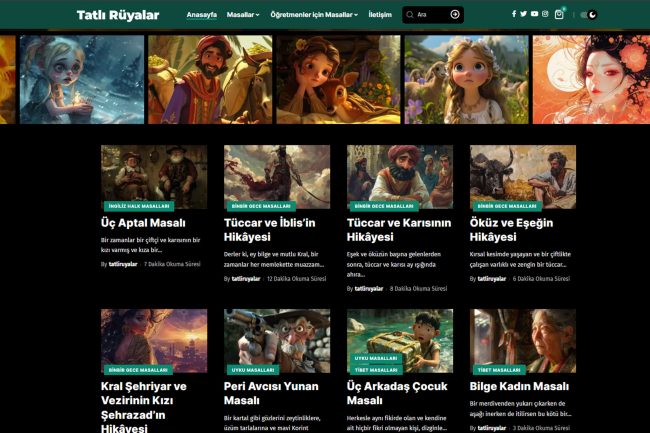Open the YouTube social icon

(x=534, y=14)
